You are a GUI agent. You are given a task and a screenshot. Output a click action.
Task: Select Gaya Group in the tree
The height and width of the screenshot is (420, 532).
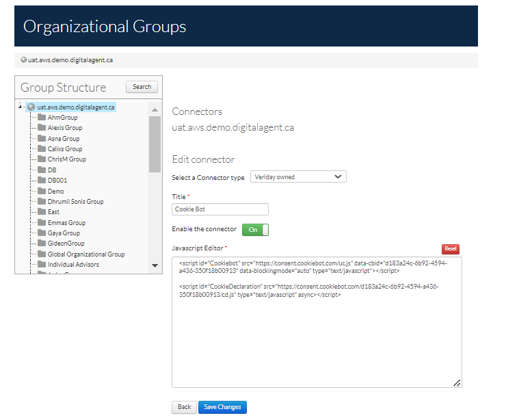(x=64, y=233)
